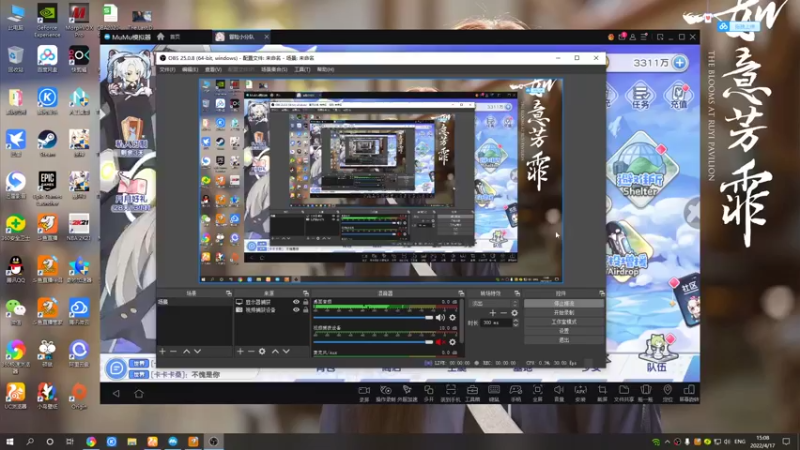This screenshot has width=800, height=450.
Task: Click the transition duration 300 ms field
Action: coord(496,323)
